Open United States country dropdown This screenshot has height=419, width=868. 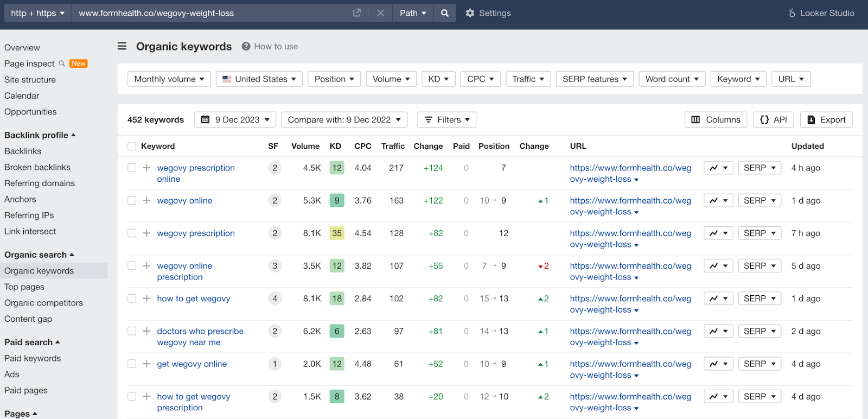[259, 79]
